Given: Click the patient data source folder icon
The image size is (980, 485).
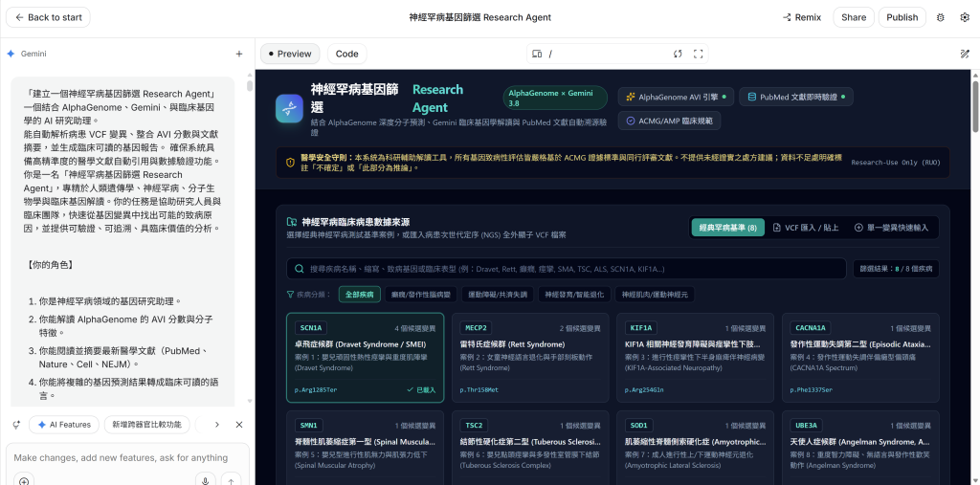Looking at the screenshot, I should 291,222.
